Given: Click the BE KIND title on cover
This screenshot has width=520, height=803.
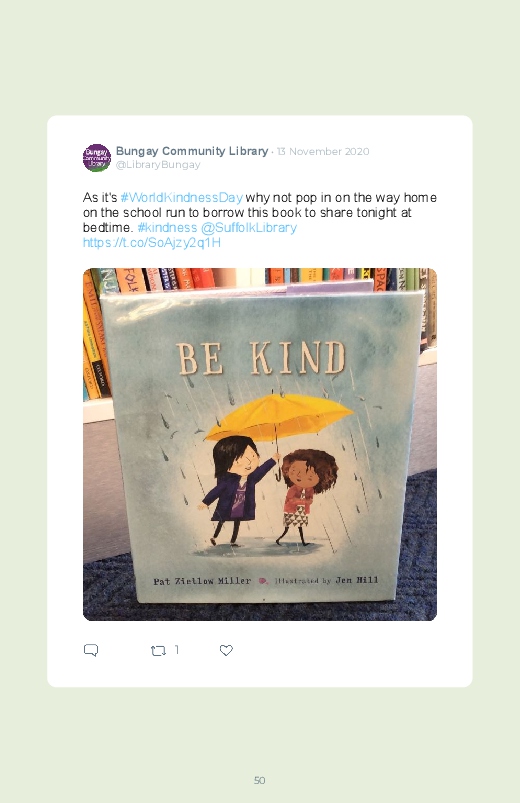Looking at the screenshot, I should coord(261,358).
